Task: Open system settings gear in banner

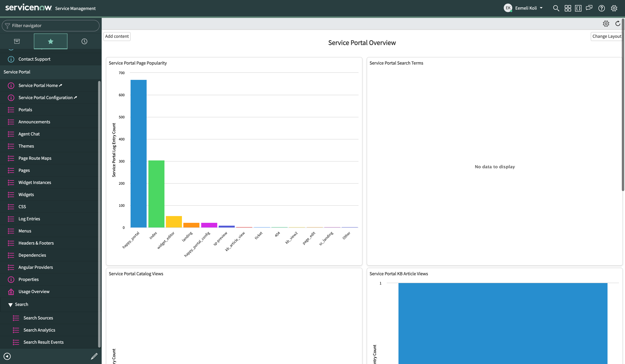Action: [x=614, y=8]
